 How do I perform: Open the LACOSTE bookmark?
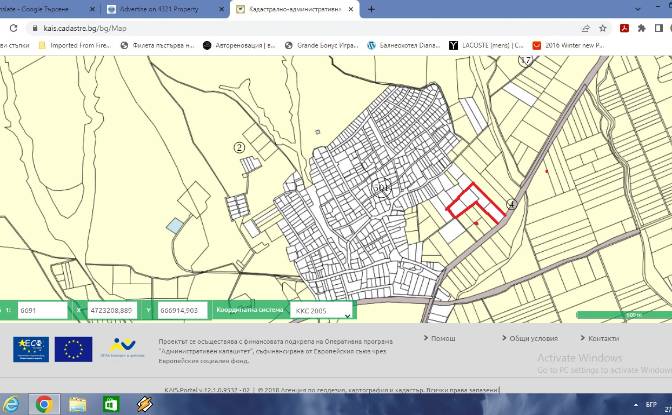click(x=486, y=45)
